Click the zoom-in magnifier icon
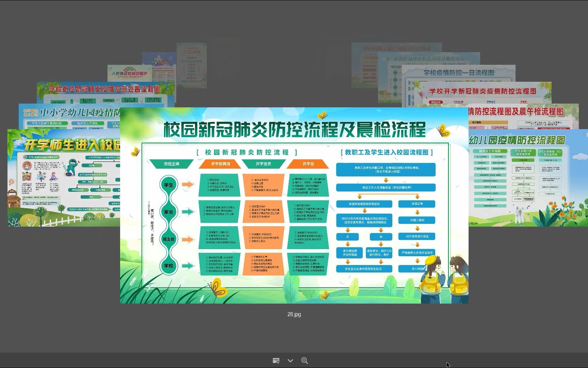588x368 pixels. tap(305, 360)
